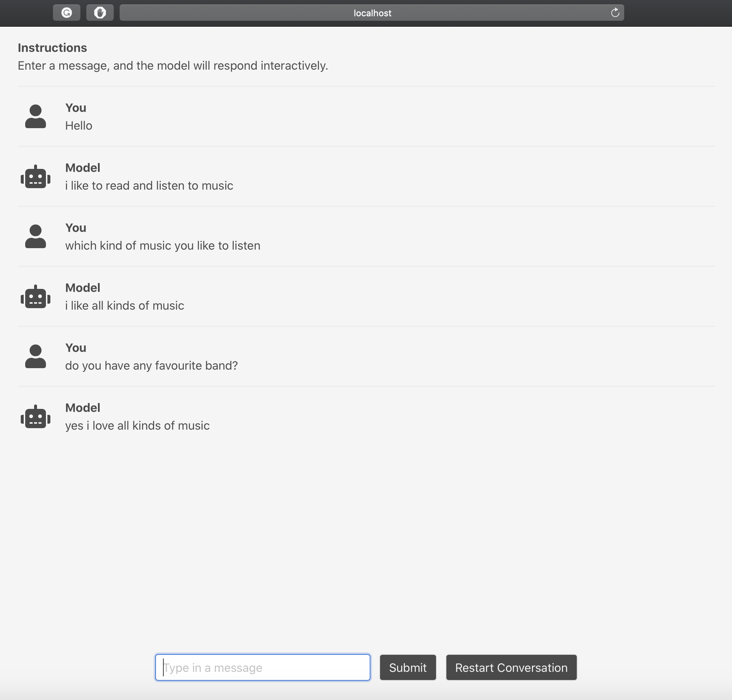Click the robot icon beside 'yes i love all kinds of music'
Viewport: 732px width, 700px height.
35,417
